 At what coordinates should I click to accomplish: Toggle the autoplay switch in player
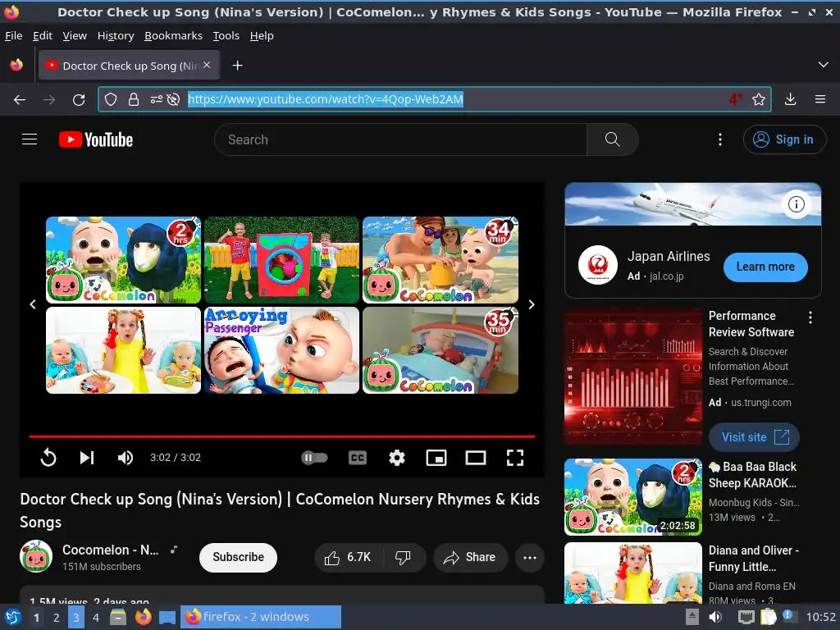(x=314, y=458)
